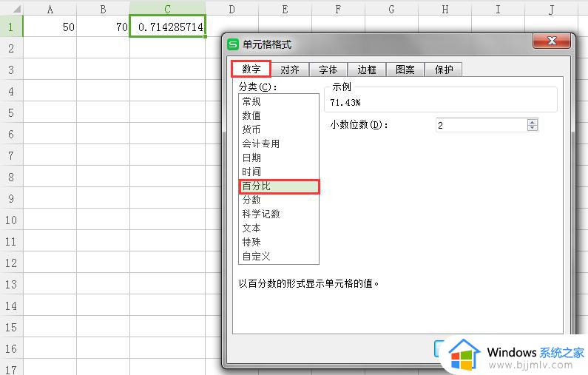Select 数值 category
The image size is (588, 375).
(x=279, y=115)
